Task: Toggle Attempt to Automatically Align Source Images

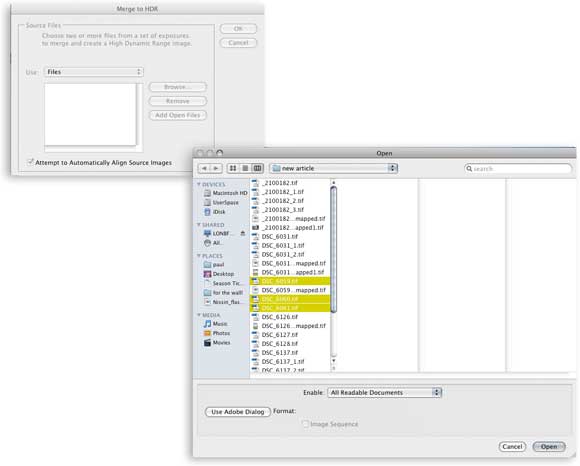Action: pos(30,162)
